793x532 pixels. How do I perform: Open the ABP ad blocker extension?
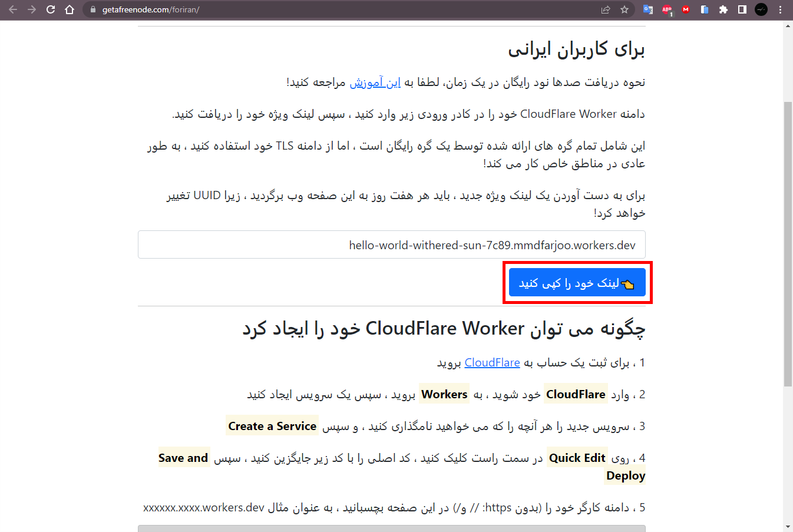[x=667, y=9]
